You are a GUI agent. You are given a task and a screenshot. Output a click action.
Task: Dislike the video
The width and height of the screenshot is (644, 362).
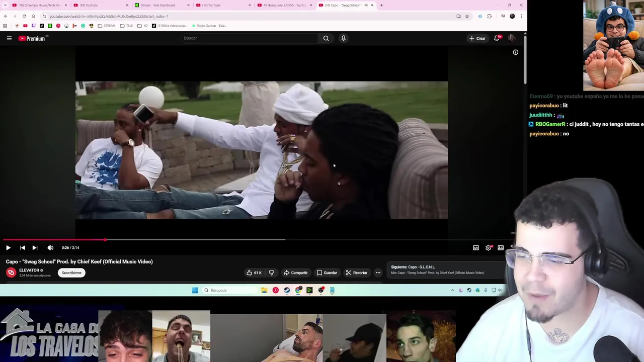(x=272, y=273)
